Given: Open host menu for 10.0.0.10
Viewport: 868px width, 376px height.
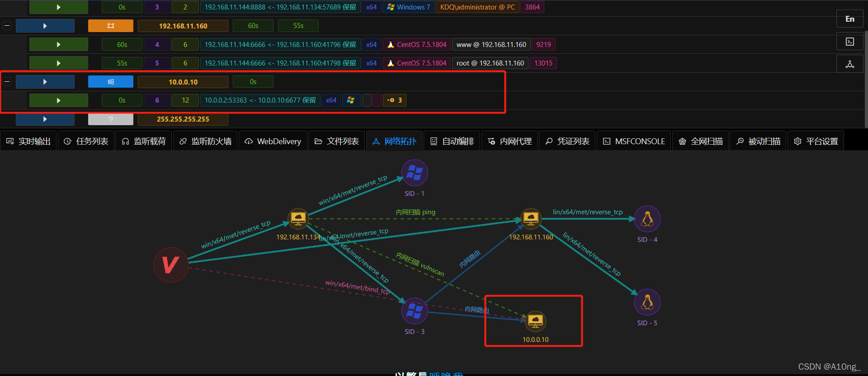Looking at the screenshot, I should tap(45, 82).
